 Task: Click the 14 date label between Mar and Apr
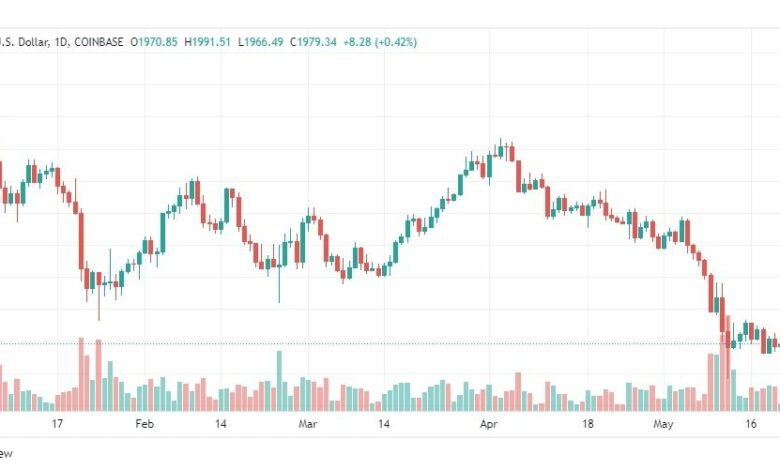[384, 424]
